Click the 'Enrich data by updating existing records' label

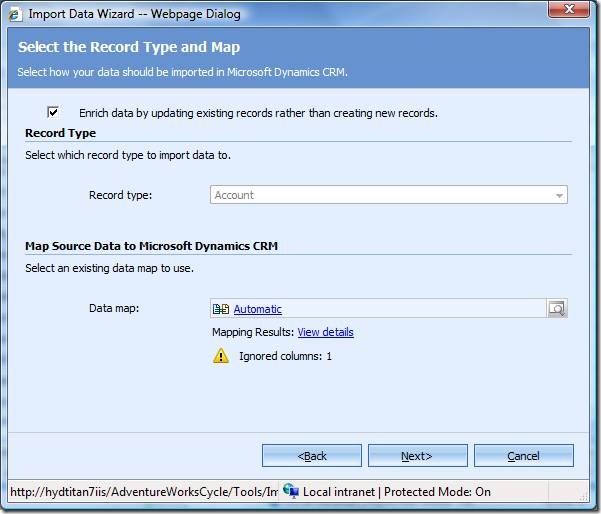tap(258, 113)
